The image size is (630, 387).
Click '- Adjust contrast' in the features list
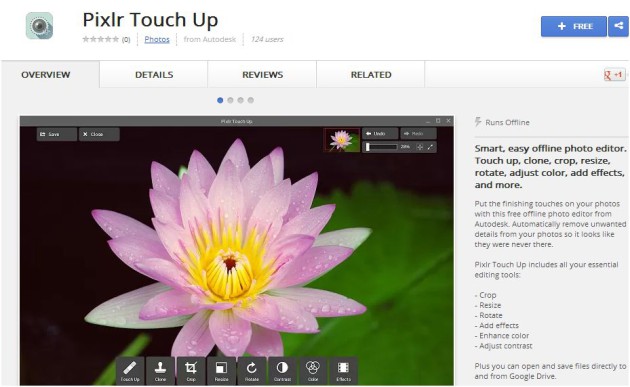coord(503,346)
